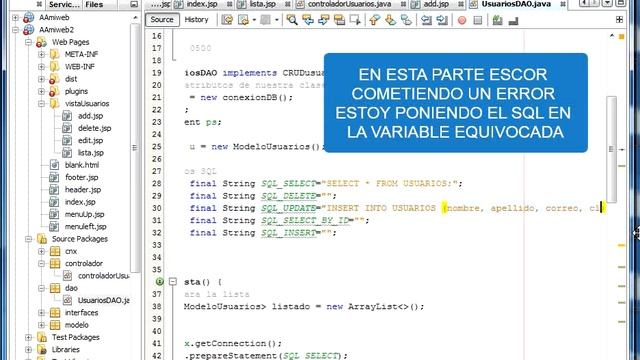Expand the WEB-INF folder
The height and width of the screenshot is (360, 640).
coord(42,67)
